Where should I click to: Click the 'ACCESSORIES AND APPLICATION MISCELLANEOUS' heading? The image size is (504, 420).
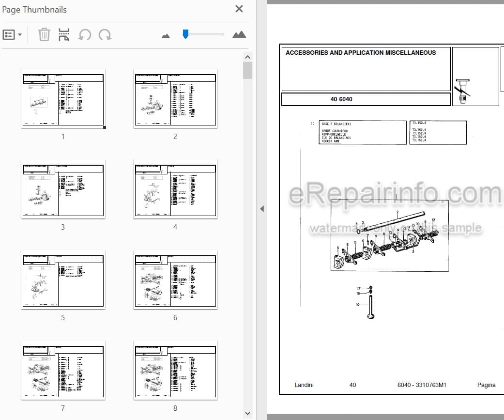click(361, 52)
